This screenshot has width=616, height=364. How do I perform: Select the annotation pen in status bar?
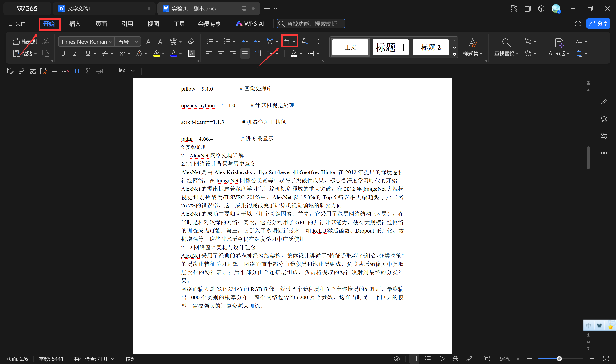click(469, 359)
